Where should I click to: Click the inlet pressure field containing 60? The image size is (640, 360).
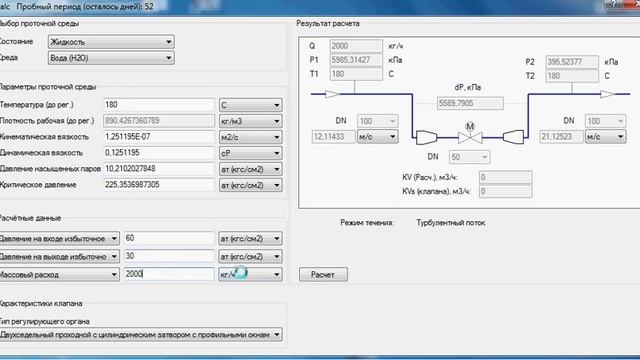[x=169, y=238]
